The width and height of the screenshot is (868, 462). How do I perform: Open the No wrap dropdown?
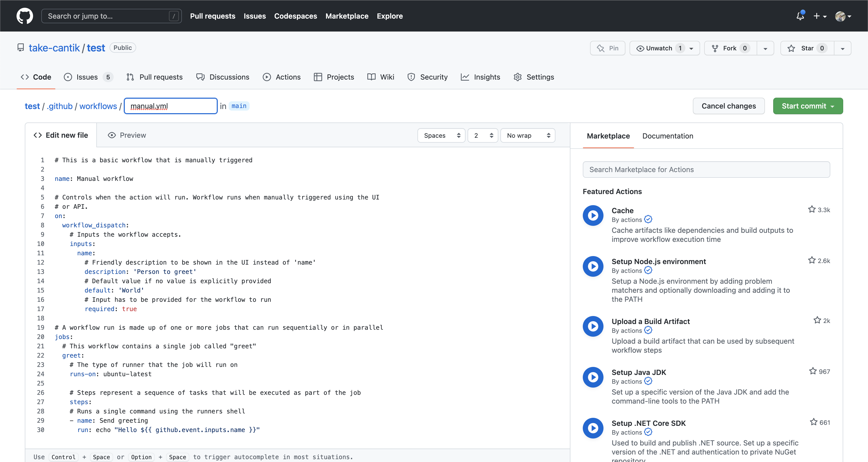coord(527,135)
